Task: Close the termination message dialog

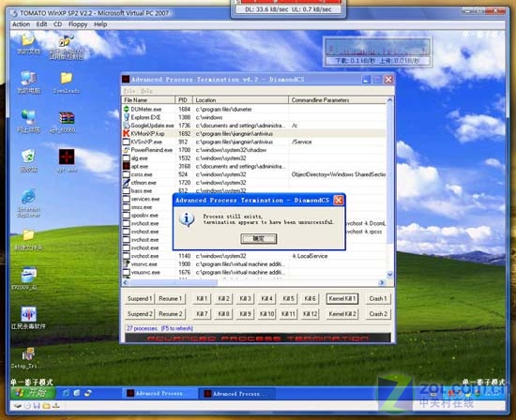Action: point(339,201)
